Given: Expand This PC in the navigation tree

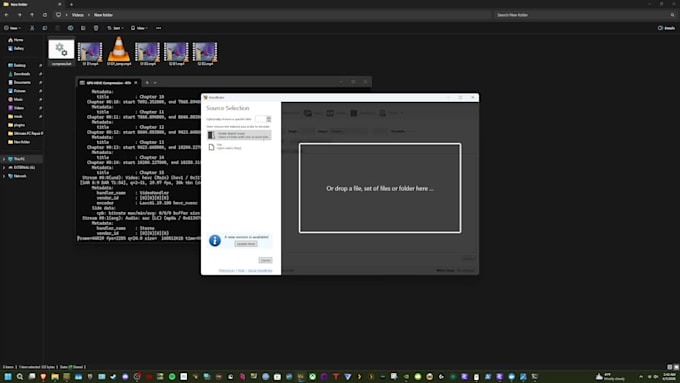Looking at the screenshot, I should (4, 159).
